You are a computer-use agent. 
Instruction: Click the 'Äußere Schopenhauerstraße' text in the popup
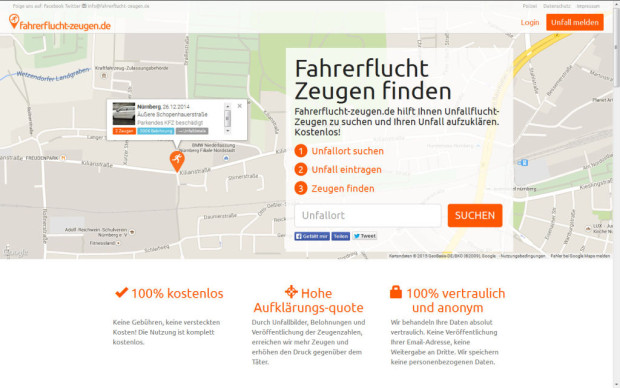coord(172,114)
